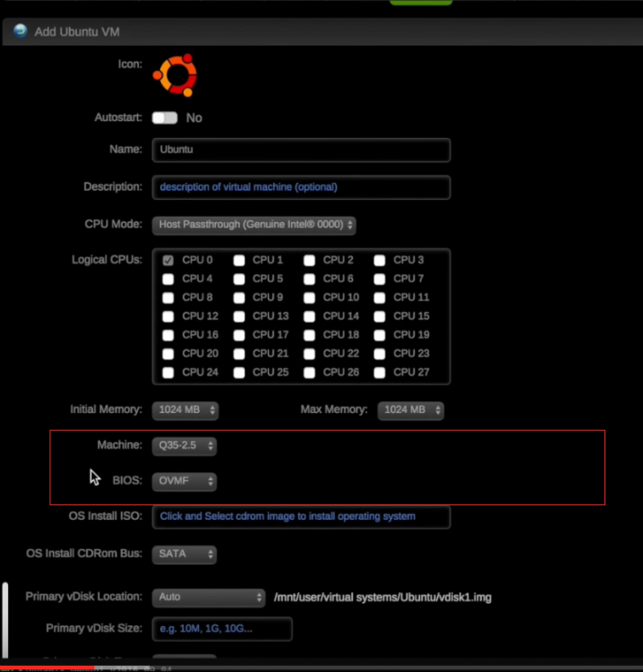Check CPU 24 checkbox
The width and height of the screenshot is (643, 672).
point(168,373)
